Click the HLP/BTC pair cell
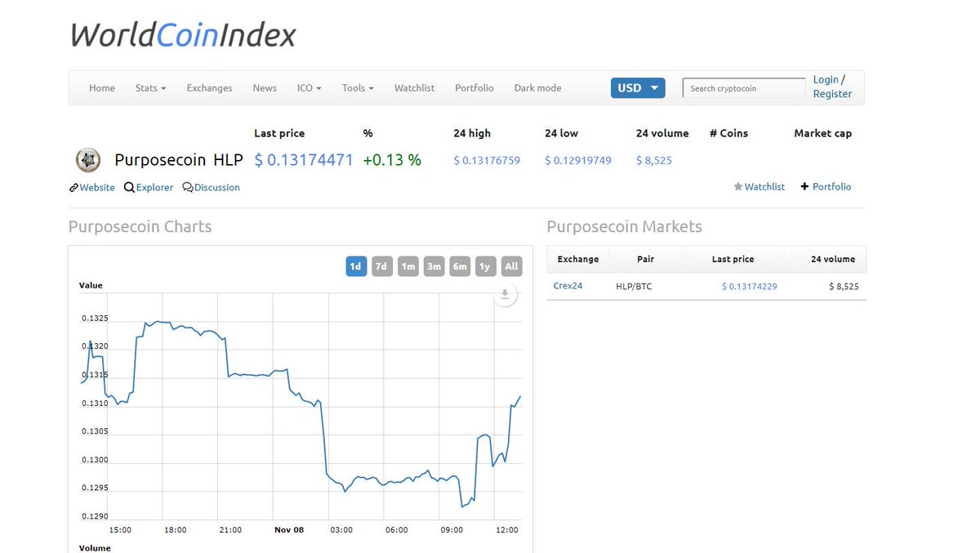 pos(634,287)
